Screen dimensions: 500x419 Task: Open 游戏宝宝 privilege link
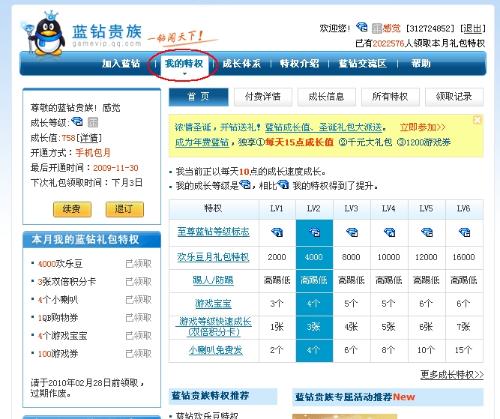(x=213, y=304)
